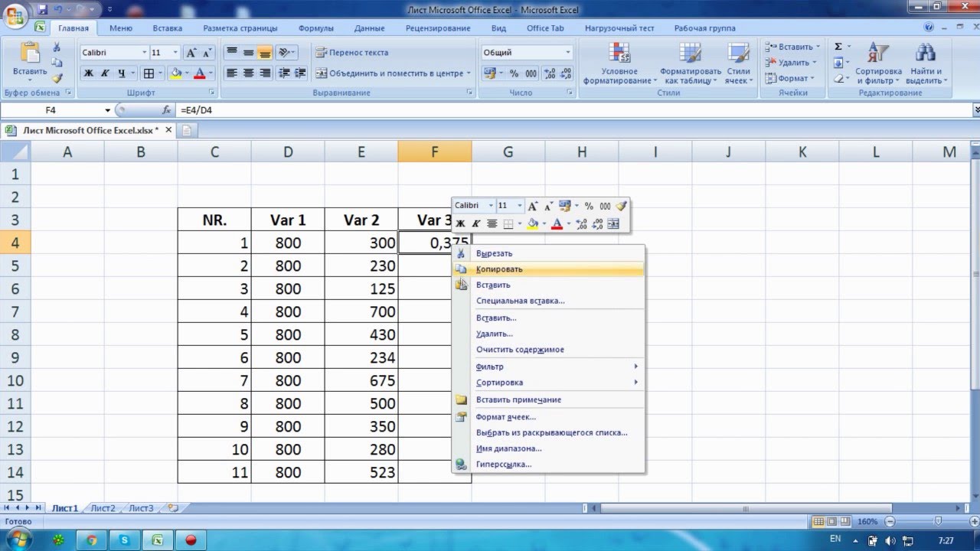The height and width of the screenshot is (551, 980).
Task: Open the ribbon font name Calibri dropdown
Action: (x=144, y=53)
